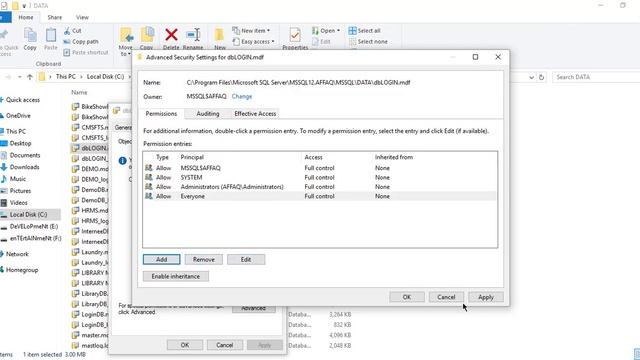Screen dimensions: 640x360
Task: Click the Name column header in file list
Action: (79, 92)
